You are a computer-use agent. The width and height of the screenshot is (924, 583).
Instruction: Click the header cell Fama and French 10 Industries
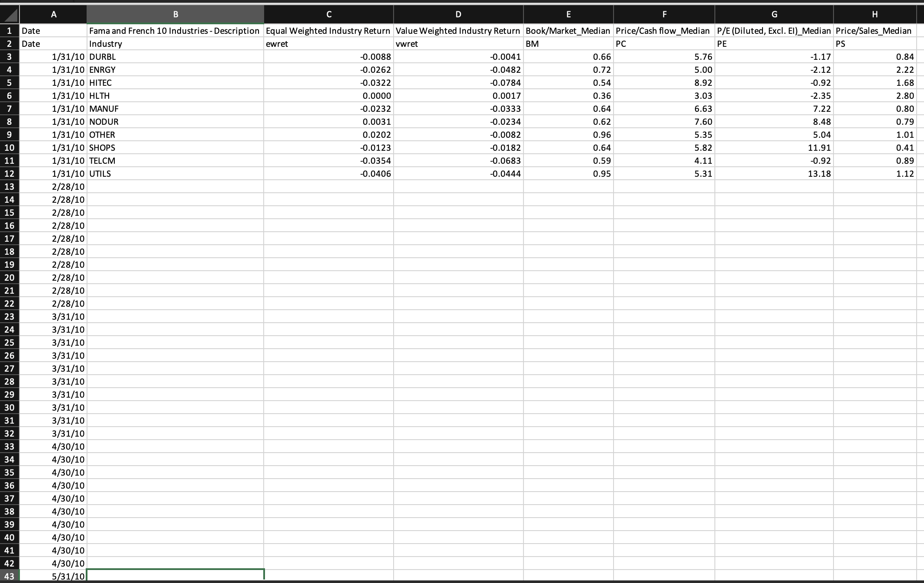pos(175,31)
